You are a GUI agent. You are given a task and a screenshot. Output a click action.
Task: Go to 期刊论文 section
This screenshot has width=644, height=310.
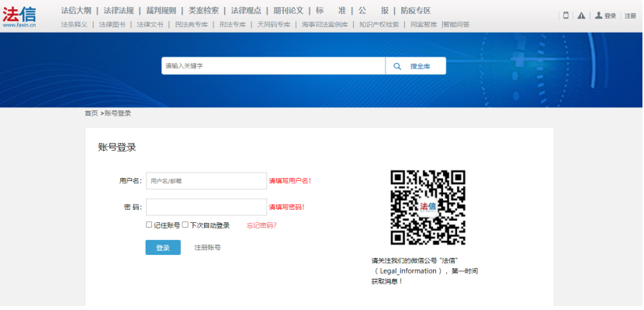[x=289, y=11]
